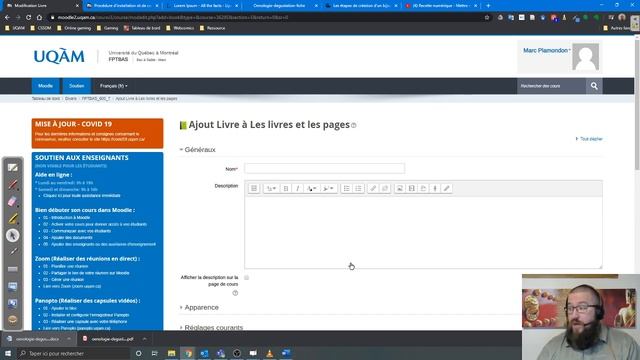This screenshot has width=640, height=360.
Task: Select the thin line tool in annotation bar
Action: click(13, 252)
